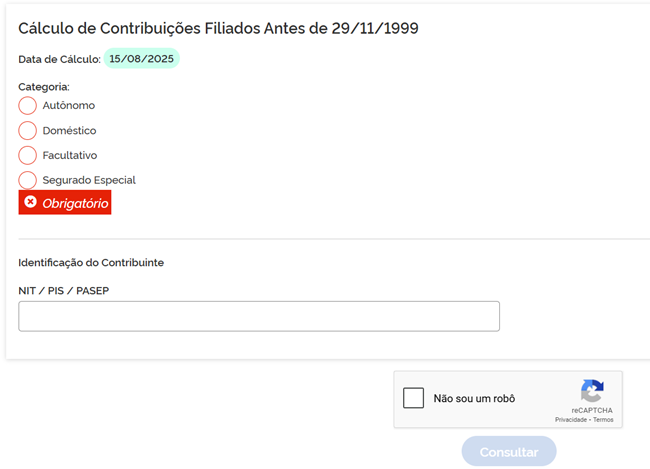Click the 'Data de Cálculo:' label
Viewport: 650px width, 469px height.
coord(59,59)
